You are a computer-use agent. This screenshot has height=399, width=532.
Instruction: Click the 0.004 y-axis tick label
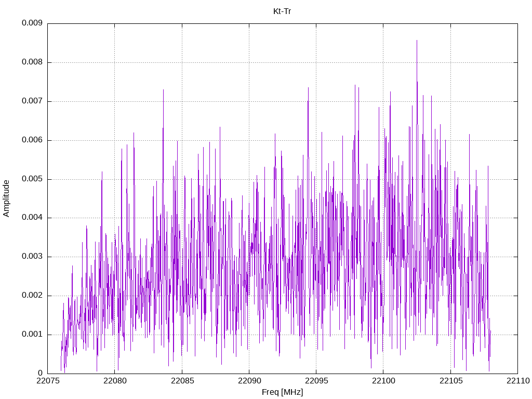(x=32, y=218)
